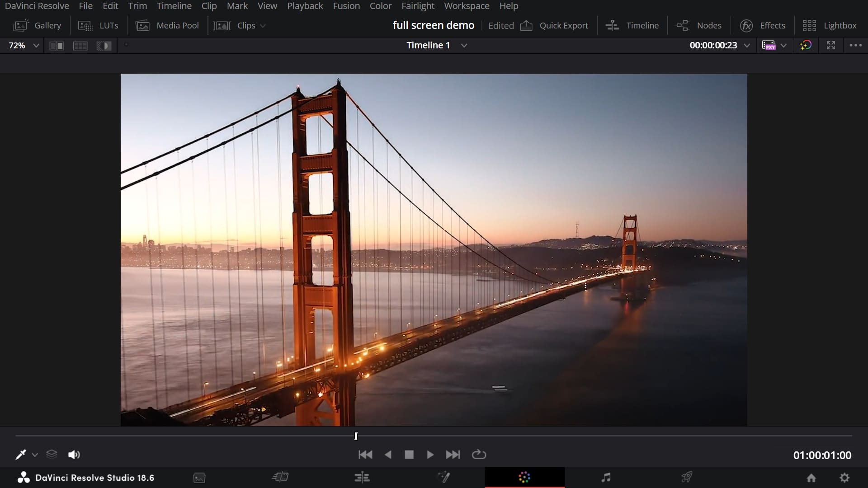
Task: Expand the Clips filter dropdown arrow
Action: click(x=263, y=26)
